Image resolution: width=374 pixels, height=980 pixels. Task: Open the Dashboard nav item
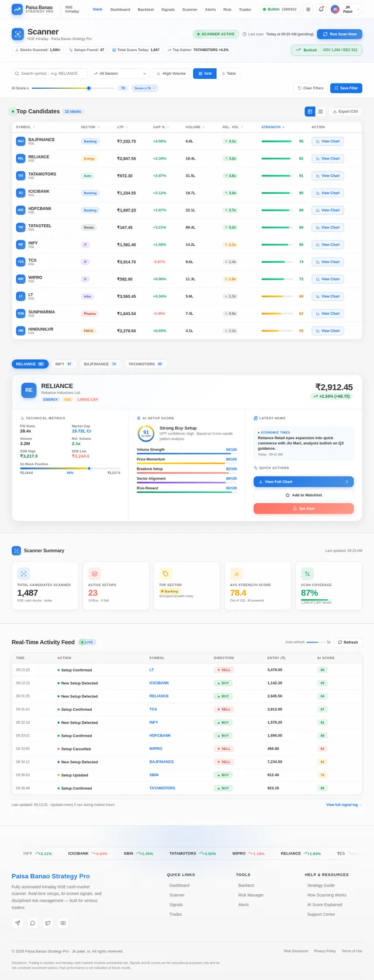tap(120, 9)
